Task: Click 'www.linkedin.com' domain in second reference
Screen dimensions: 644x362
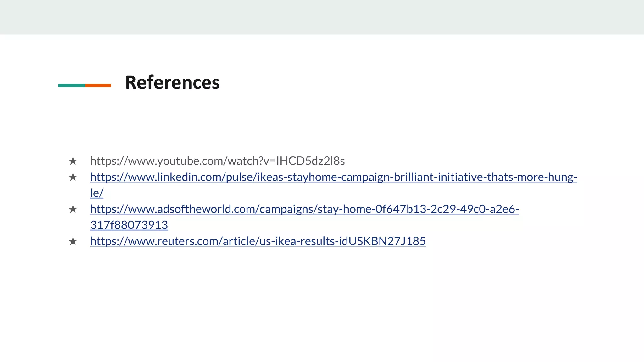Action: pos(175,177)
